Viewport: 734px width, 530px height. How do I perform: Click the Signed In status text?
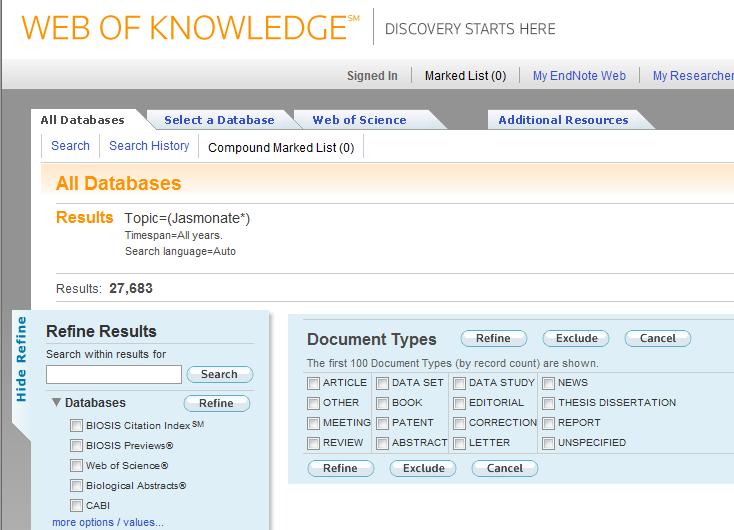pyautogui.click(x=372, y=76)
